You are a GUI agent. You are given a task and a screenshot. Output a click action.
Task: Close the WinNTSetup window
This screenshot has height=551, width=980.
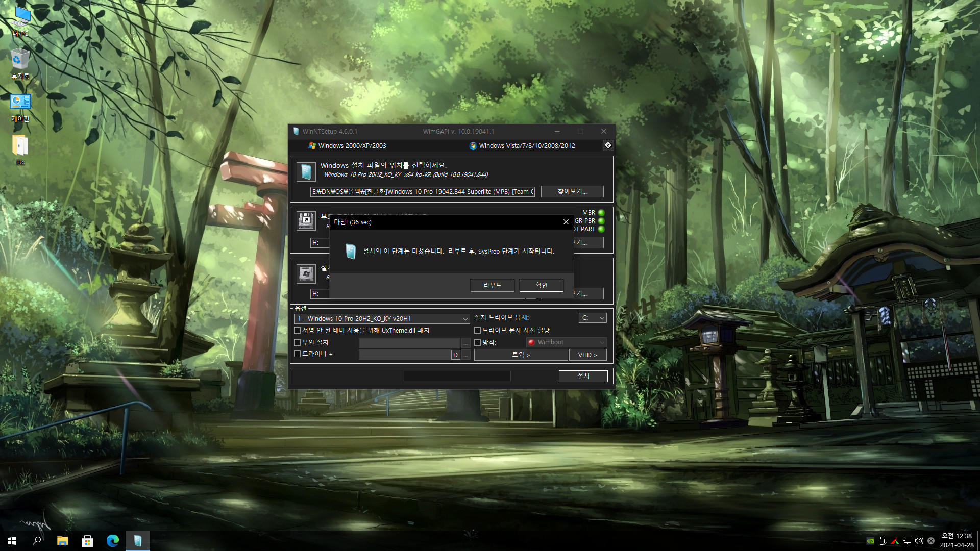[604, 131]
